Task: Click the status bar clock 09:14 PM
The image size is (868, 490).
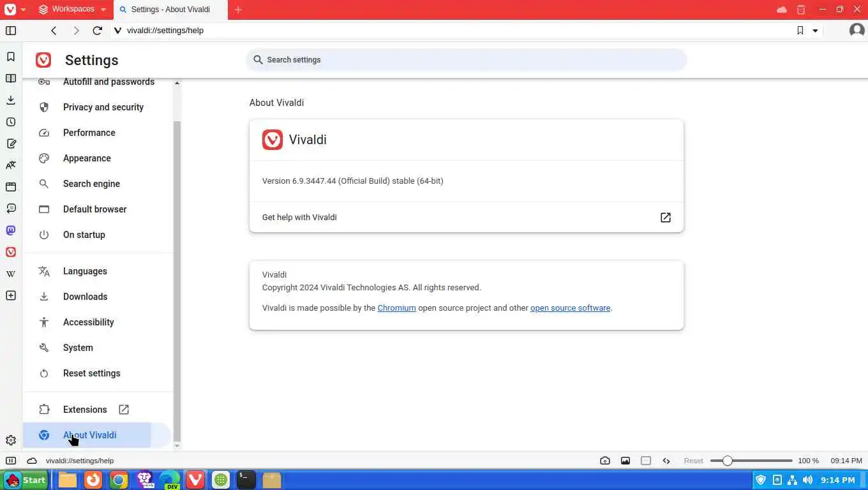Action: (x=846, y=461)
